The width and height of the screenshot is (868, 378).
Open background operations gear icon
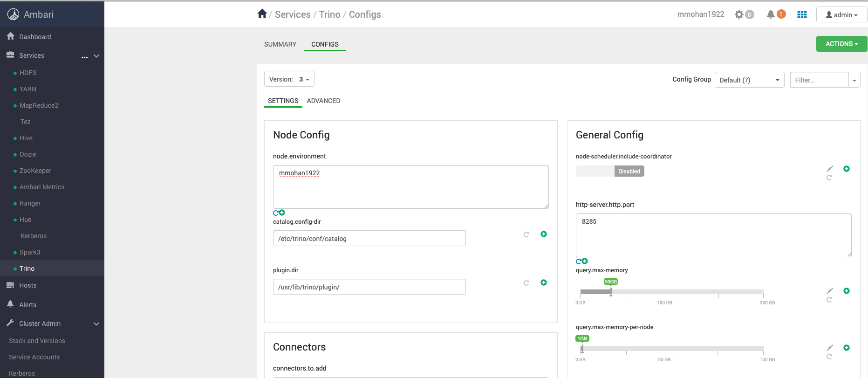[739, 14]
